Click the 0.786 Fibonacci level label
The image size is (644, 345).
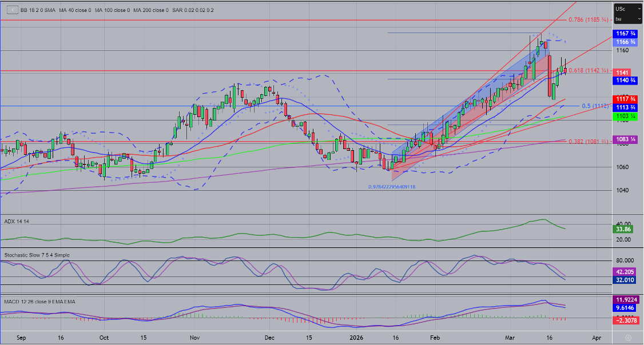[588, 19]
